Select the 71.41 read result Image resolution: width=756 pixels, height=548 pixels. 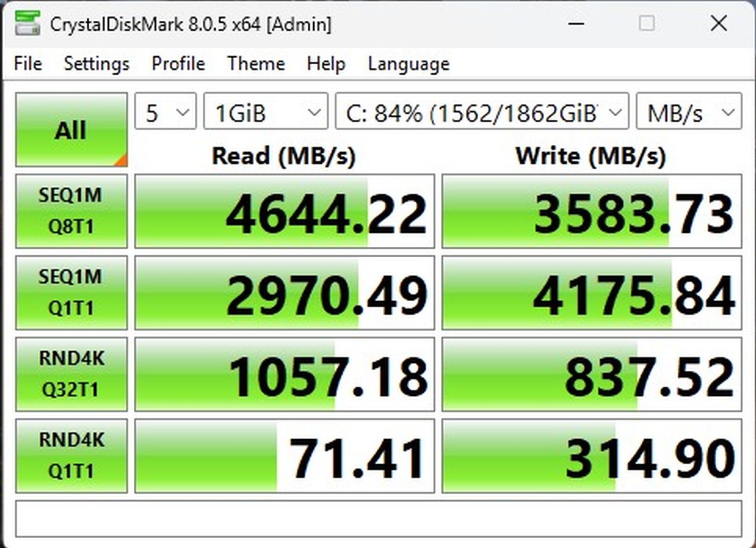point(284,456)
